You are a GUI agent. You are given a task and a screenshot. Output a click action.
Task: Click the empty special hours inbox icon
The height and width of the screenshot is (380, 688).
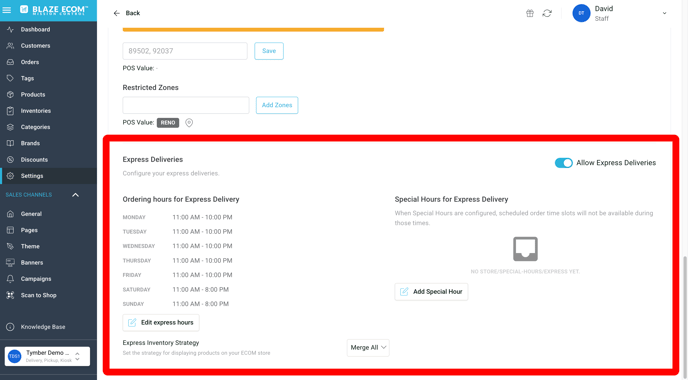[x=525, y=249]
